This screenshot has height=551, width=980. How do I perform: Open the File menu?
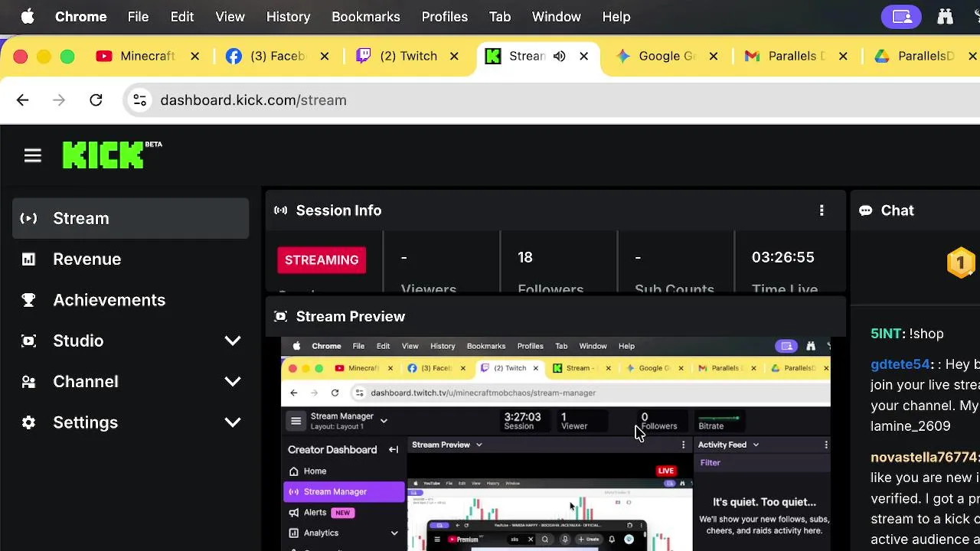coord(138,16)
